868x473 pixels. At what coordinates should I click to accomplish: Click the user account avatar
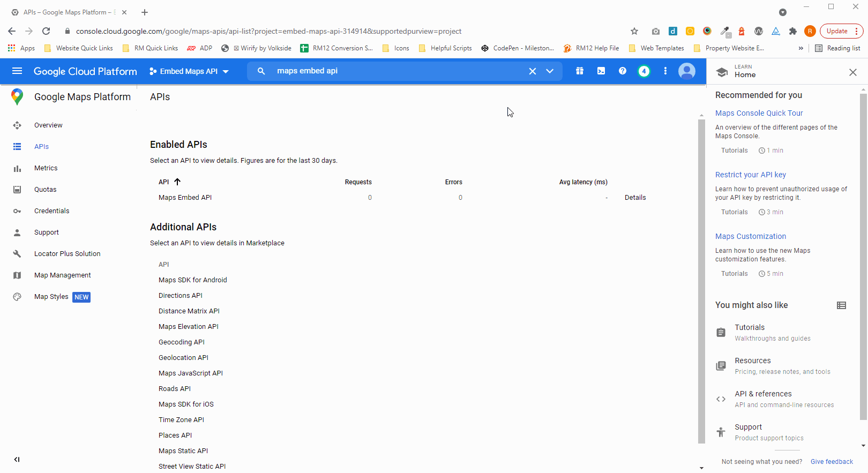tap(687, 71)
